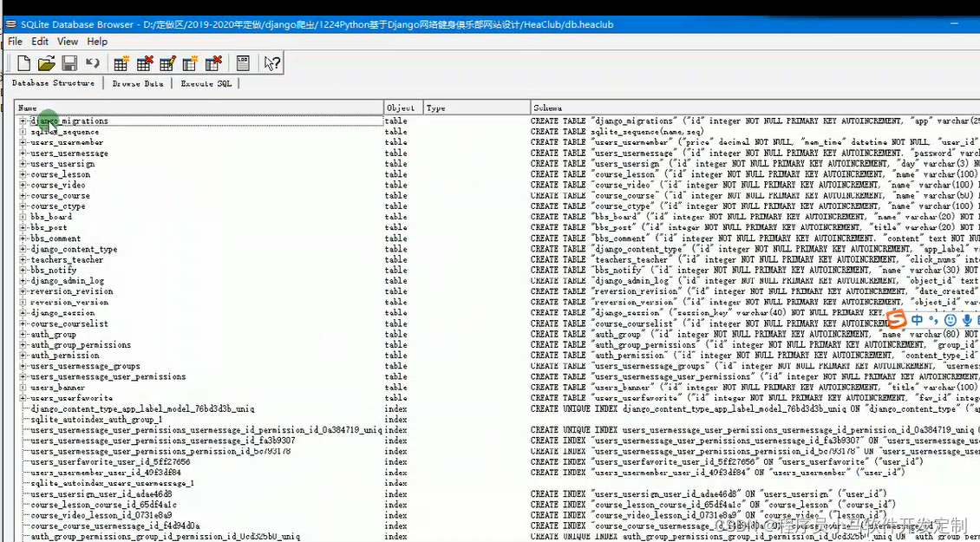Viewport: 980px width, 542px height.
Task: Open the SQL Log window icon
Action: click(243, 62)
